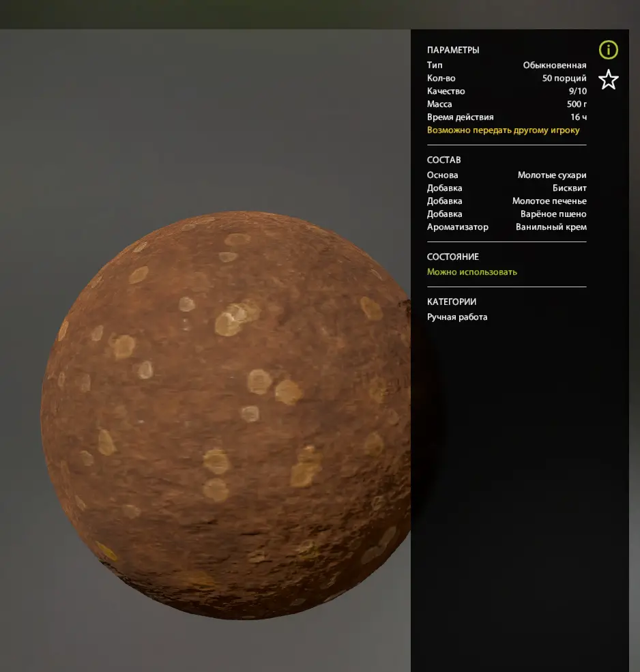Click the 'КАТЕГОРИИ' section header
Viewport: 640px width, 672px height.
[x=452, y=302]
